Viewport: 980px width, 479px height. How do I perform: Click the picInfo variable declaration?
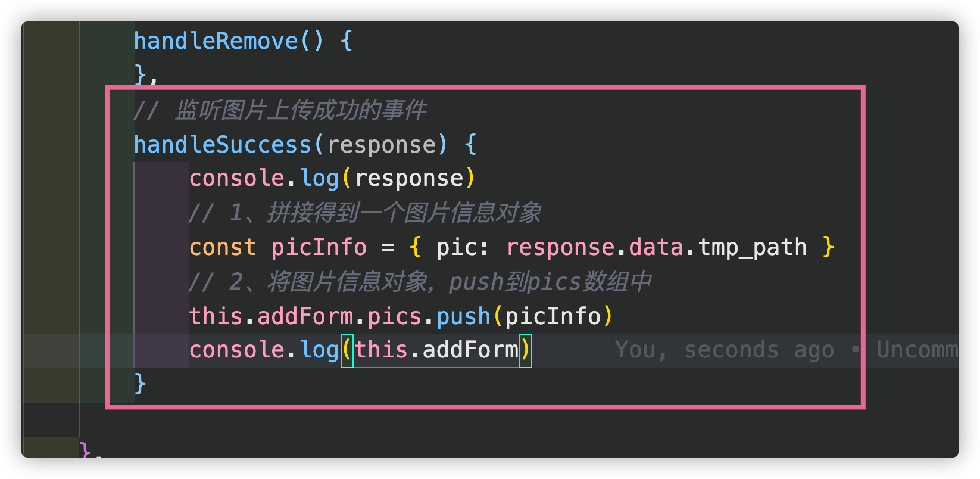[x=319, y=247]
